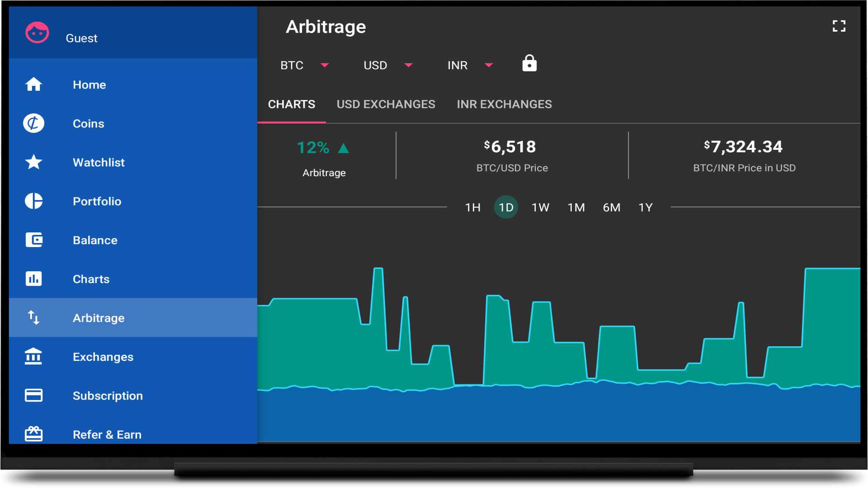Select the 1H time range
This screenshot has height=488, width=868.
(472, 207)
